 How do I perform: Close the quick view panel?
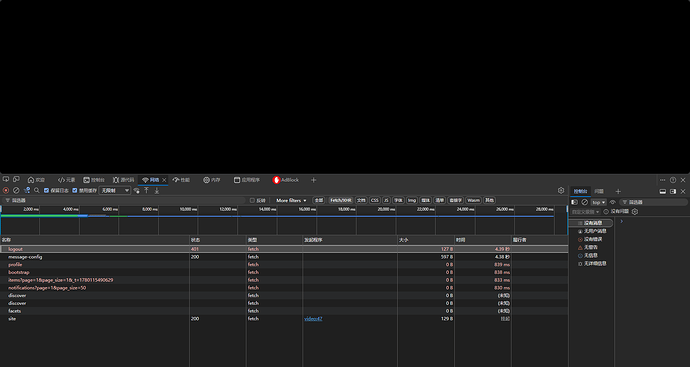click(683, 191)
